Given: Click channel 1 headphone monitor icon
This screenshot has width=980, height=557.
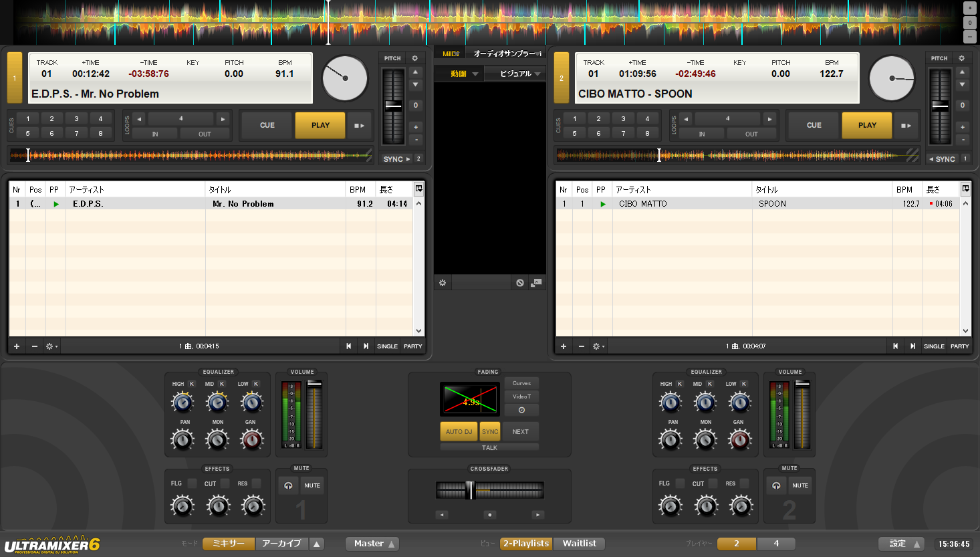Looking at the screenshot, I should click(288, 485).
